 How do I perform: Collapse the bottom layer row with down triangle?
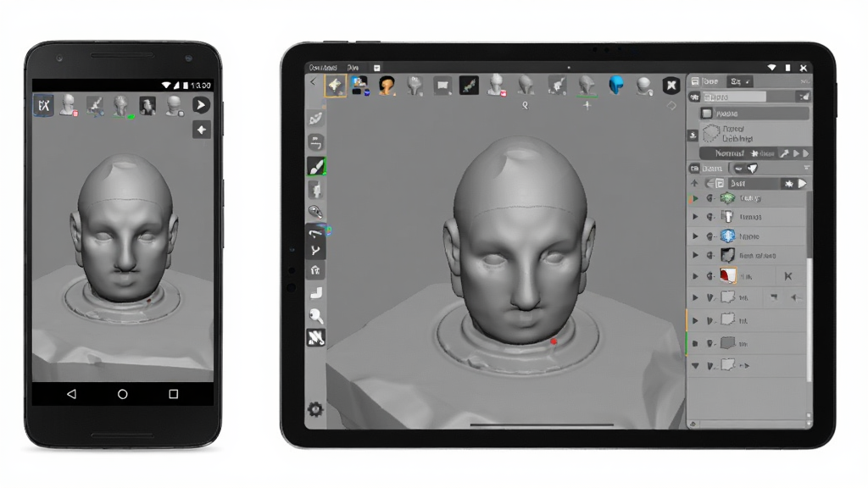pos(695,366)
